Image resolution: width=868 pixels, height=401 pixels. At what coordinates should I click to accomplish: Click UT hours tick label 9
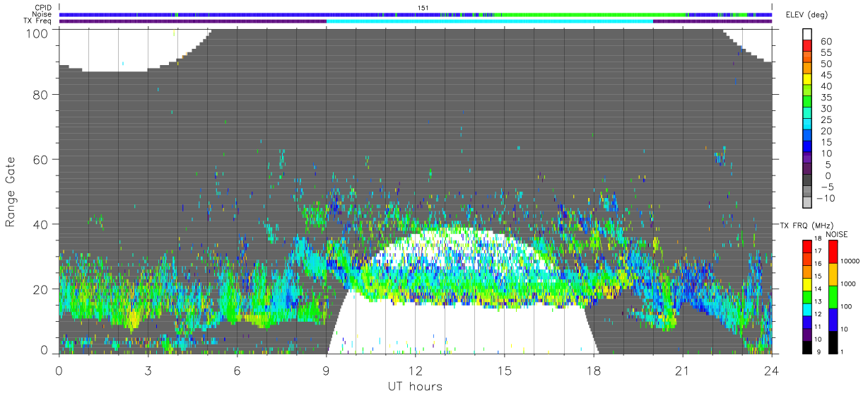[326, 370]
